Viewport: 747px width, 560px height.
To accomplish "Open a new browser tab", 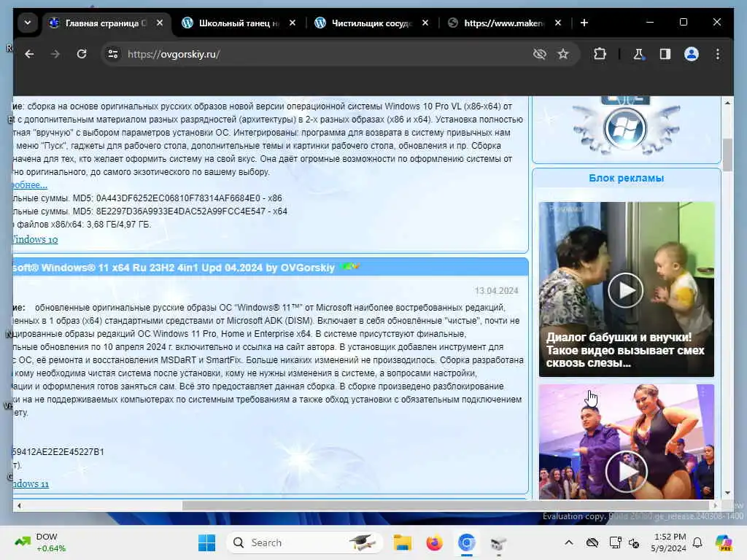I will click(x=584, y=23).
